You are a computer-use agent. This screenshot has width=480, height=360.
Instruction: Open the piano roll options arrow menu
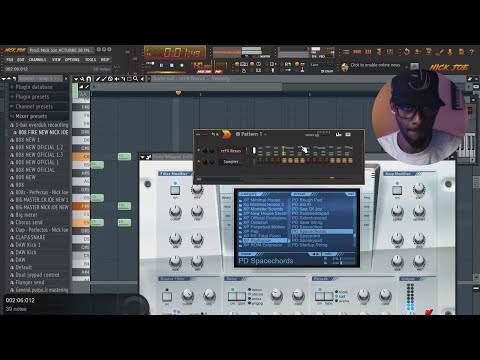[x=76, y=79]
